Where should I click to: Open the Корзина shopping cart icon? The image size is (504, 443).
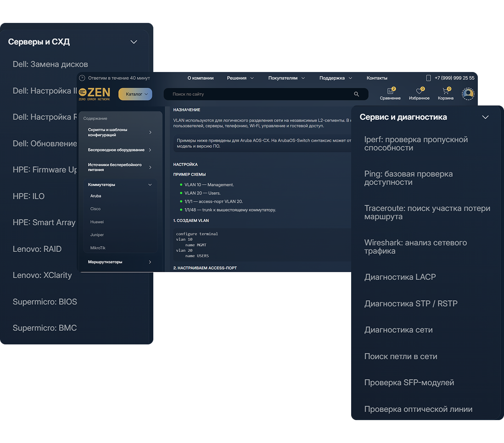pyautogui.click(x=446, y=91)
